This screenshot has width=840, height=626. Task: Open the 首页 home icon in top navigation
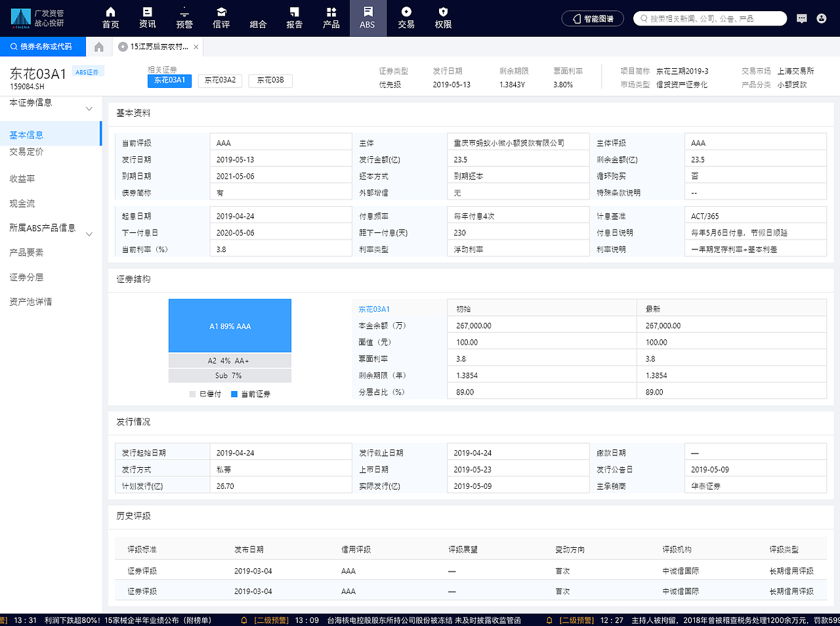click(110, 18)
